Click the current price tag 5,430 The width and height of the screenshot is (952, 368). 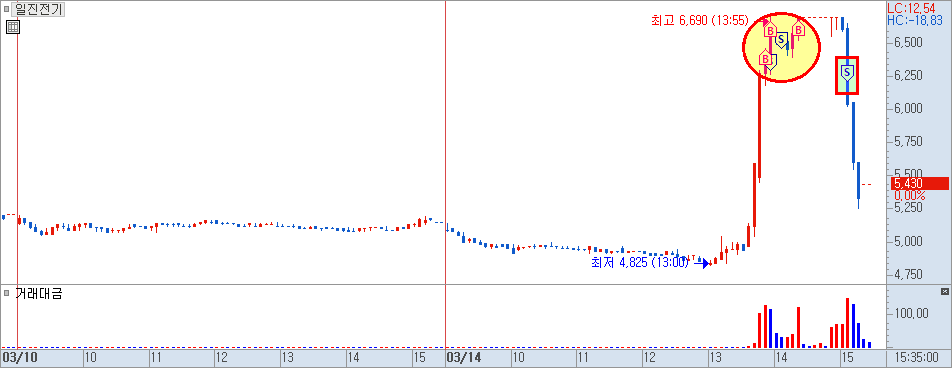click(919, 183)
